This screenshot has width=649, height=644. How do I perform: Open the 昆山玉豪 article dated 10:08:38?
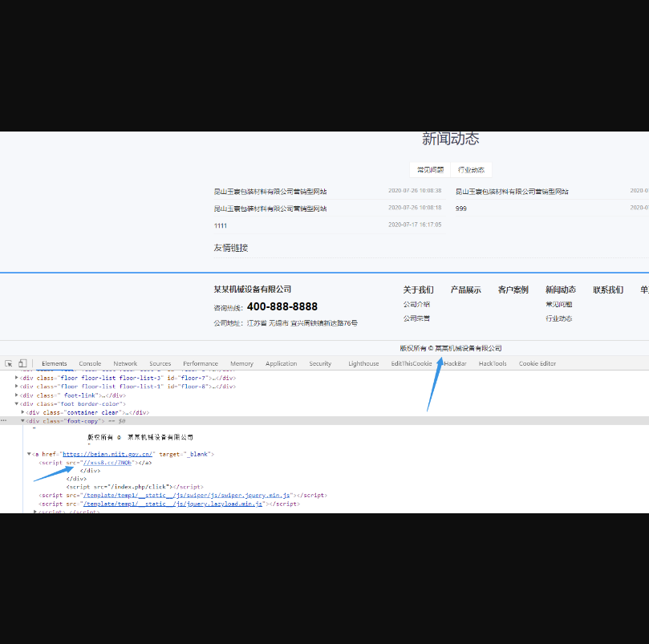(x=270, y=191)
